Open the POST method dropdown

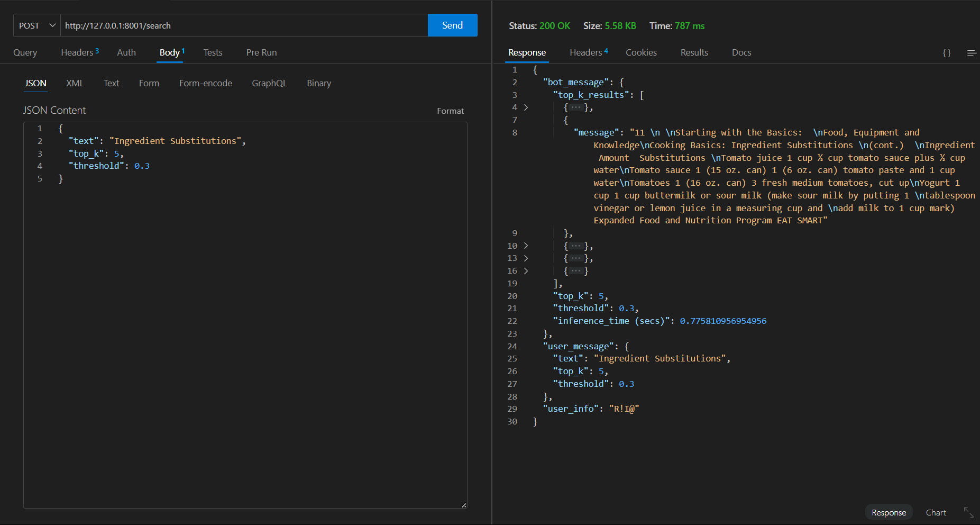[x=36, y=25]
